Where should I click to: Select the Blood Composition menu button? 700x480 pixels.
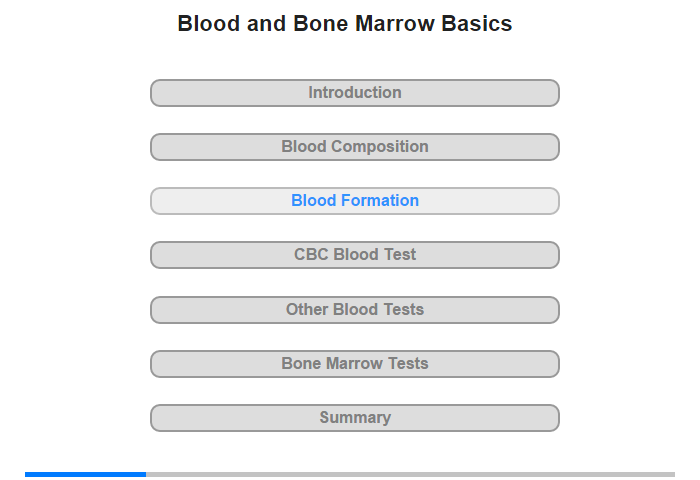click(355, 147)
